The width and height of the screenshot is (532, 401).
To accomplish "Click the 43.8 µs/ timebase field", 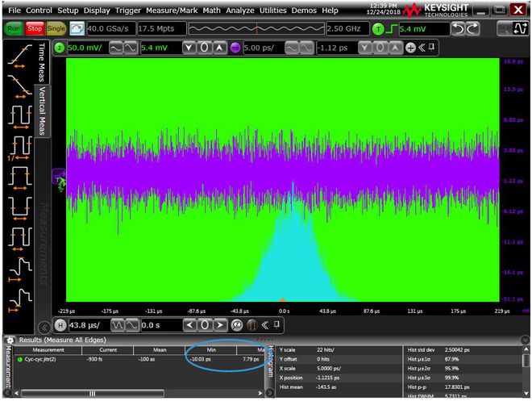I will coord(89,325).
